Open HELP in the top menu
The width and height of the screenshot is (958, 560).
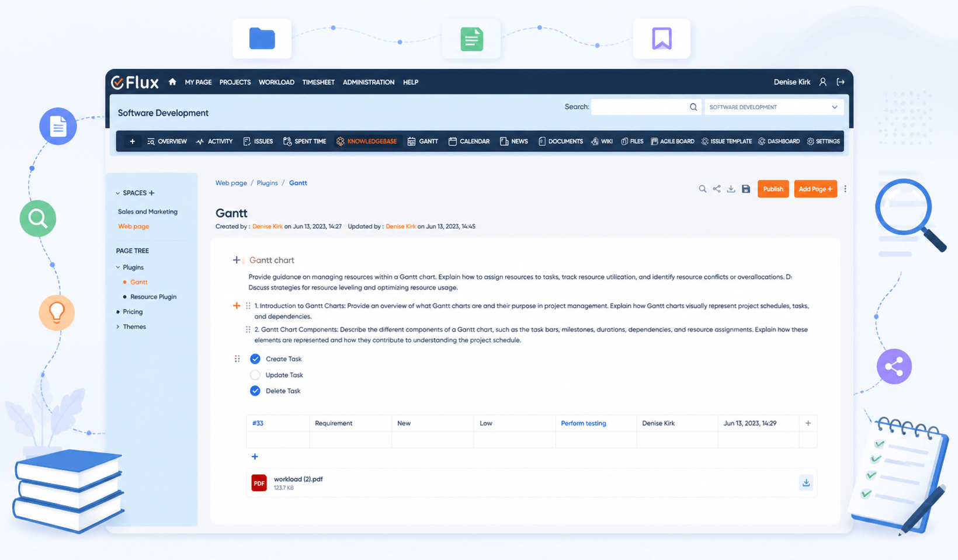[x=411, y=82]
